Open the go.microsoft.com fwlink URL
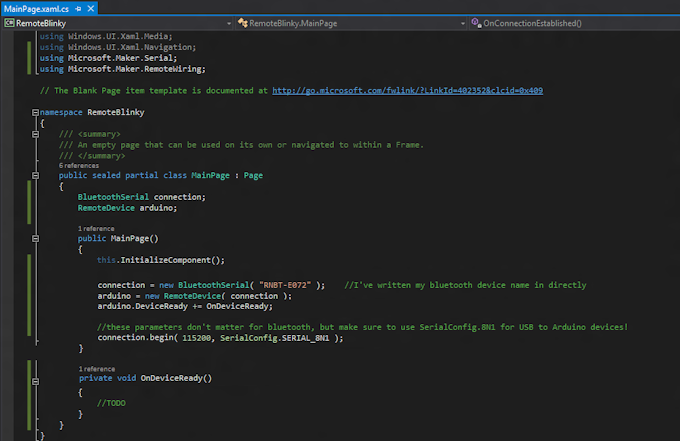This screenshot has height=441, width=680. click(x=407, y=90)
